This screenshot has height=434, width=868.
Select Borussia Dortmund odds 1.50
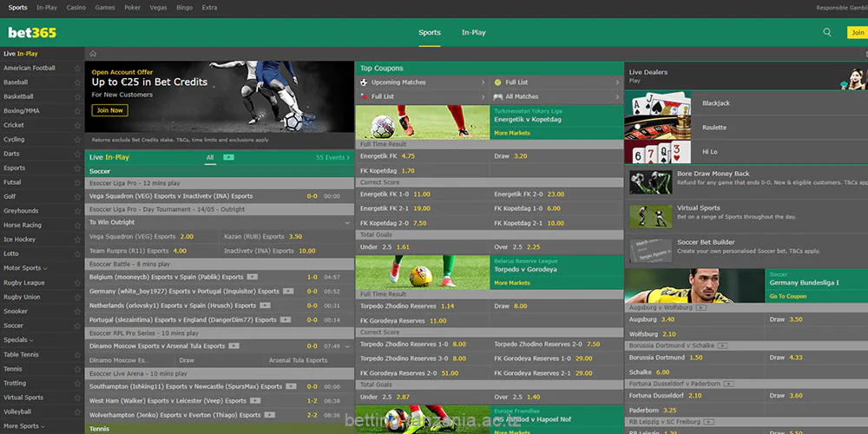(x=694, y=358)
